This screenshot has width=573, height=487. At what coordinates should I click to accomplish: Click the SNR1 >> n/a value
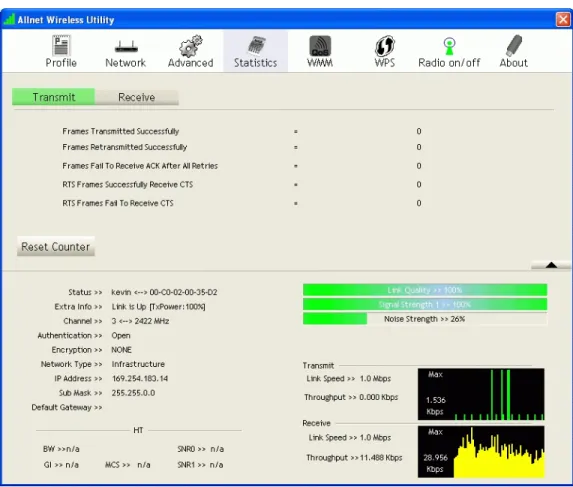pos(200,465)
